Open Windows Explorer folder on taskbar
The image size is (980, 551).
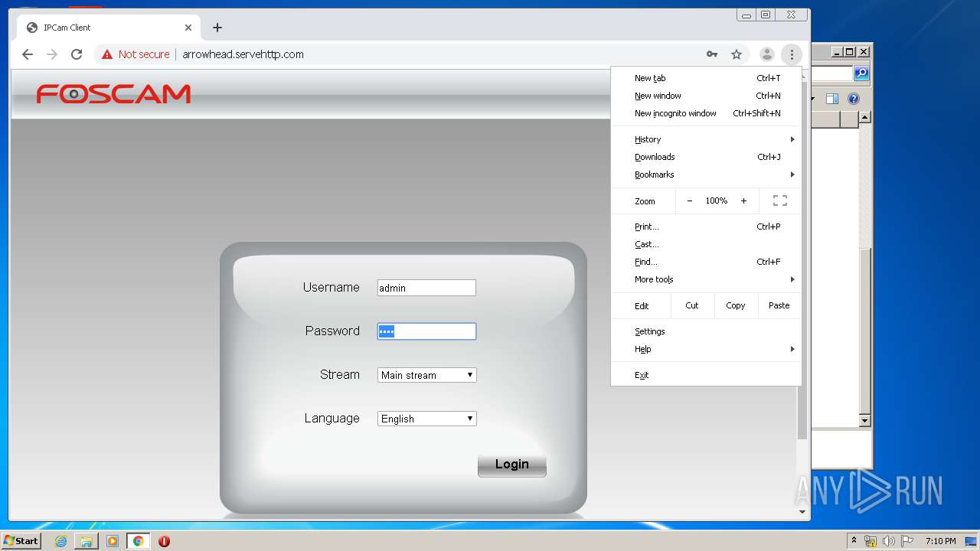click(x=87, y=541)
